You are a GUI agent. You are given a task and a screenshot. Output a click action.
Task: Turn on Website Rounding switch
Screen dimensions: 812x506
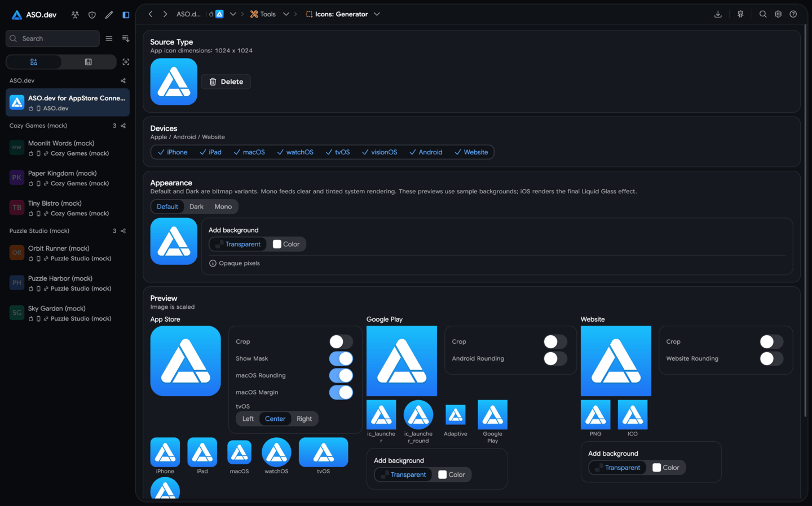[x=771, y=358]
